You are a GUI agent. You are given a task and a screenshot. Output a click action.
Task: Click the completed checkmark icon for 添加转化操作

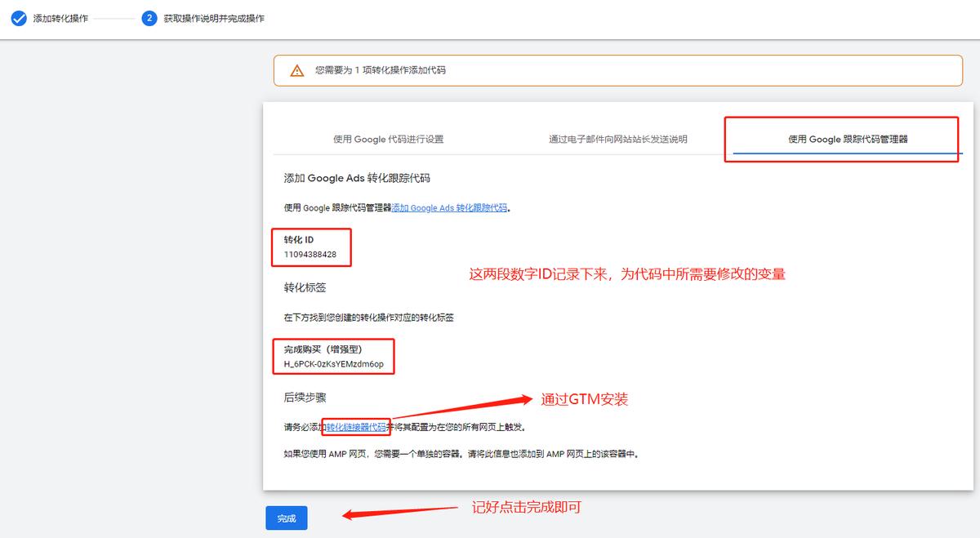18,17
